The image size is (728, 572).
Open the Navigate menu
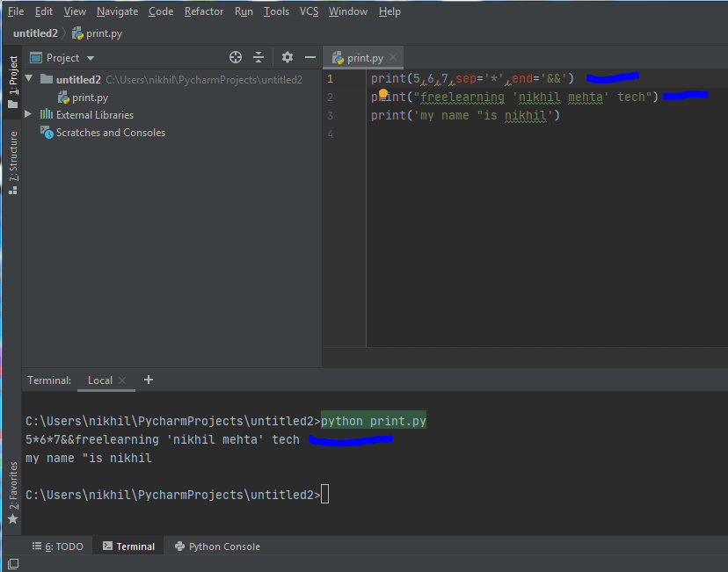click(117, 11)
